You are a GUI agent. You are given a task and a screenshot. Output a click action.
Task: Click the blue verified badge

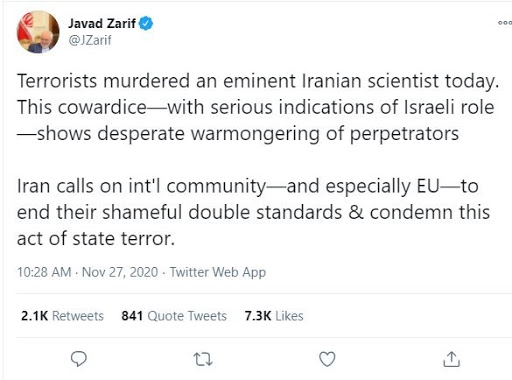click(146, 23)
